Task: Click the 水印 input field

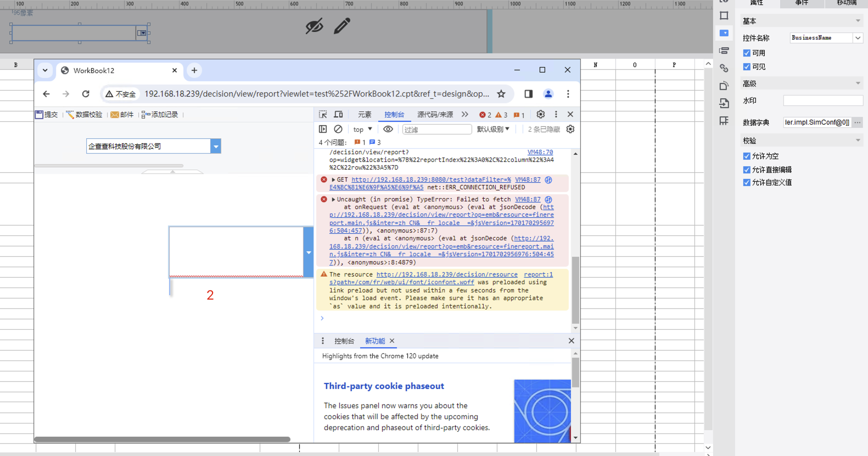Action: tap(823, 100)
